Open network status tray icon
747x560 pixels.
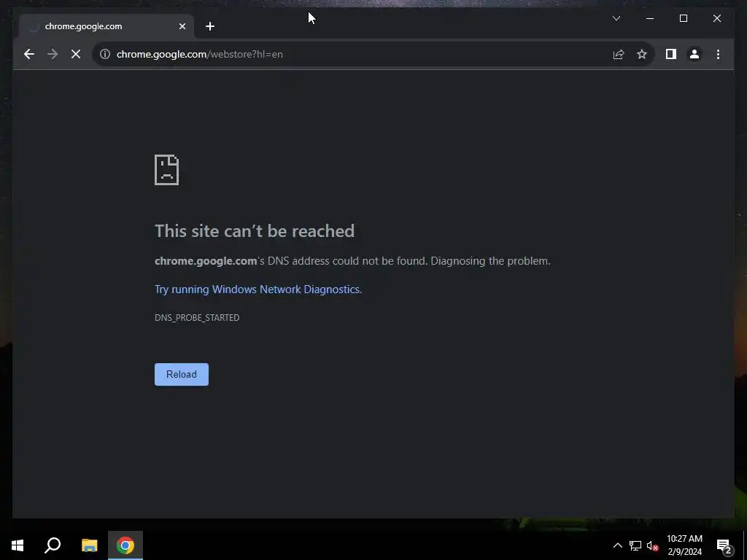tap(635, 545)
